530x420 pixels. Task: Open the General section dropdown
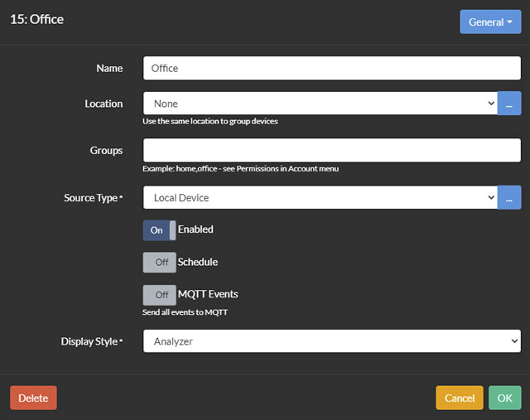[x=490, y=22]
